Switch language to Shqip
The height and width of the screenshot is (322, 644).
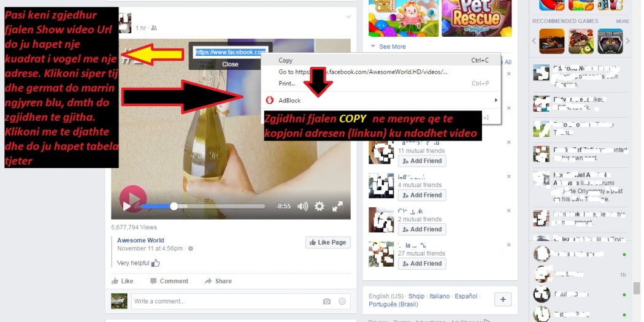(x=417, y=296)
